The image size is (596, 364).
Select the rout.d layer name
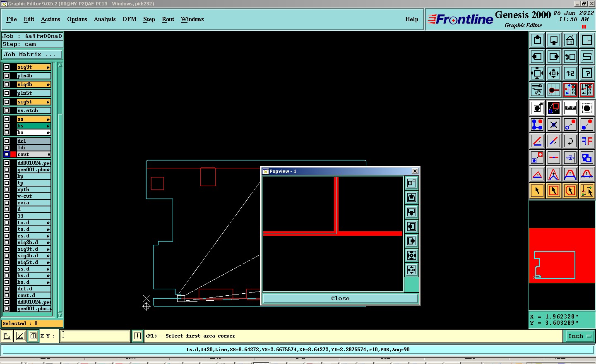34,295
